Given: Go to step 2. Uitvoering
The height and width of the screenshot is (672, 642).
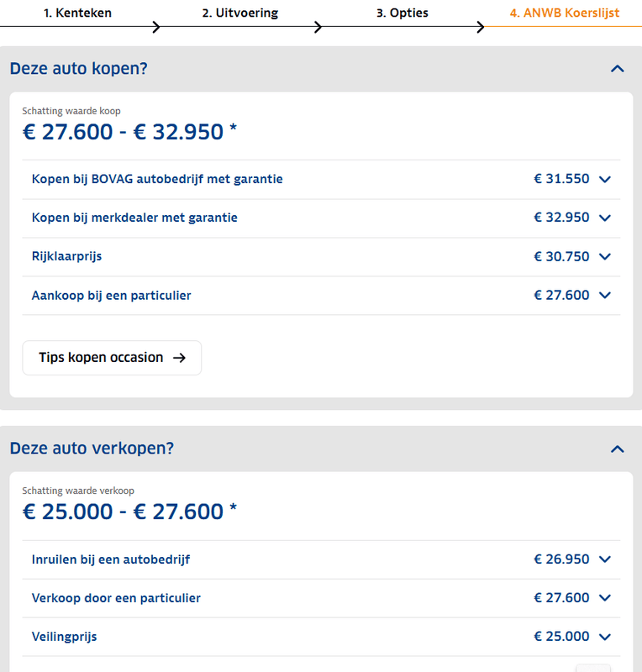Looking at the screenshot, I should pyautogui.click(x=240, y=13).
